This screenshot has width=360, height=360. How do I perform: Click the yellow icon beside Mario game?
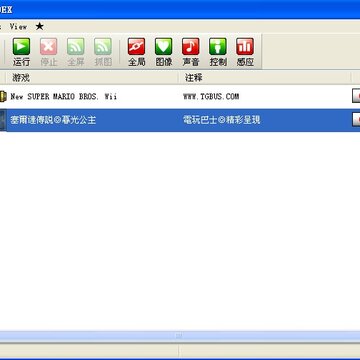click(3, 97)
